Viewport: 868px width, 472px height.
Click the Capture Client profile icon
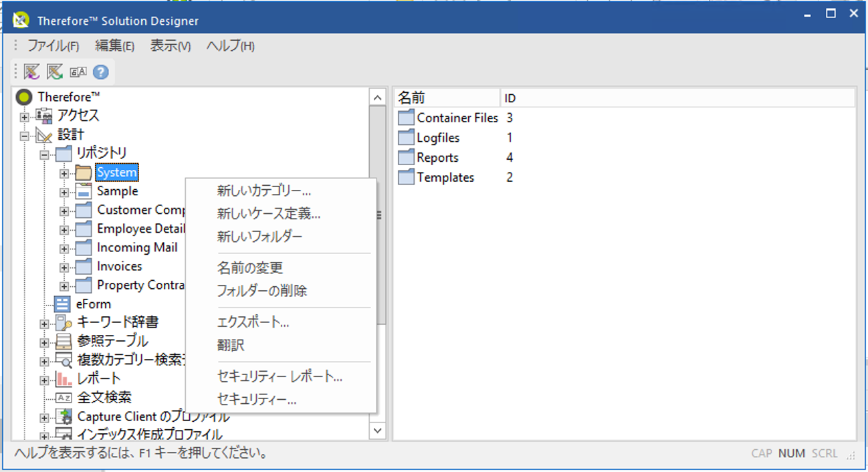click(x=64, y=417)
